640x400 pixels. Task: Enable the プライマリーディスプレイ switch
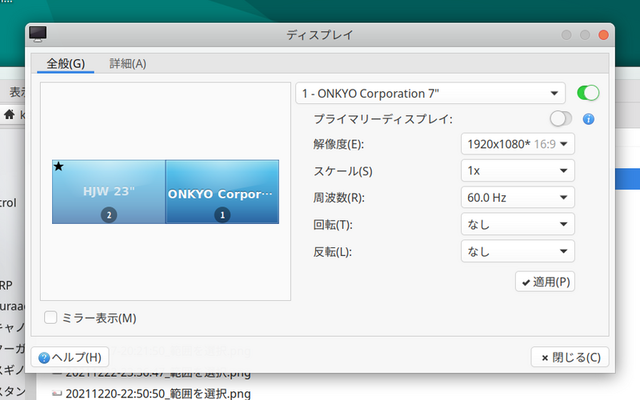(x=560, y=119)
